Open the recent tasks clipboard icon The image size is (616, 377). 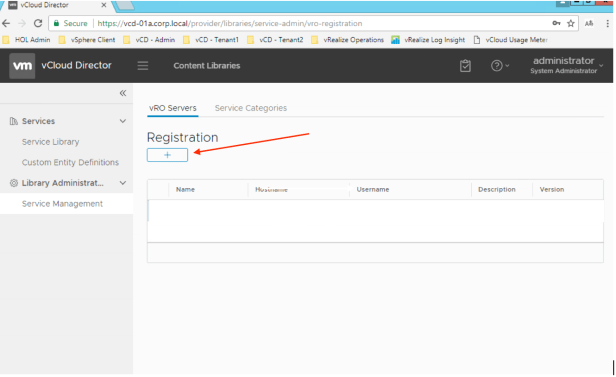pos(465,66)
